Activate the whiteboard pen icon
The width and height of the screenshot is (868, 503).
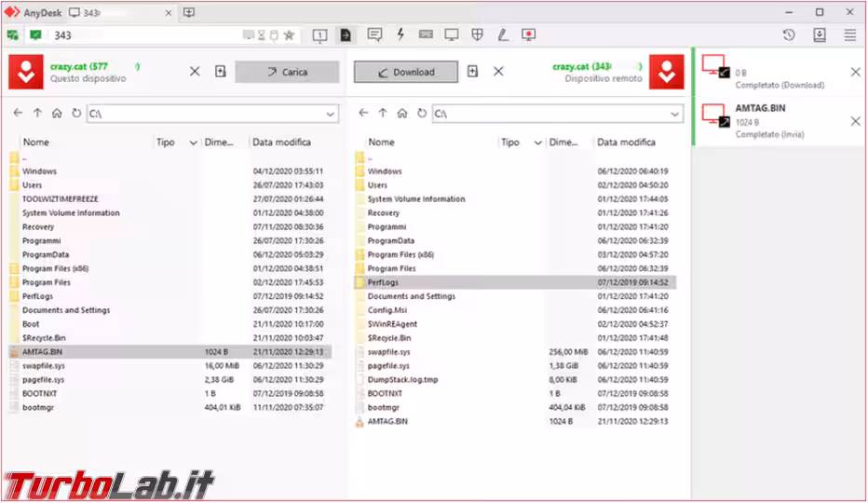(503, 34)
